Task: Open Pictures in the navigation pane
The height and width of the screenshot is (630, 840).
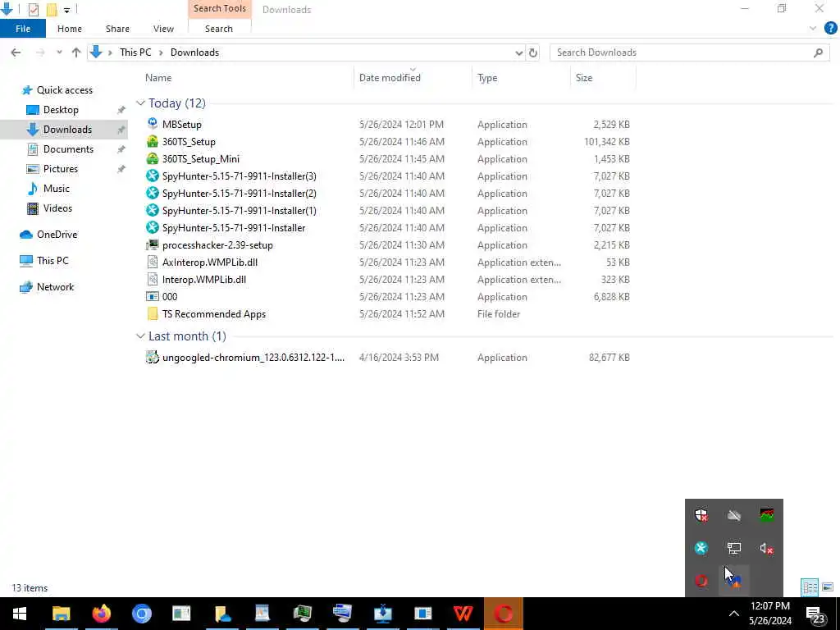Action: [61, 169]
